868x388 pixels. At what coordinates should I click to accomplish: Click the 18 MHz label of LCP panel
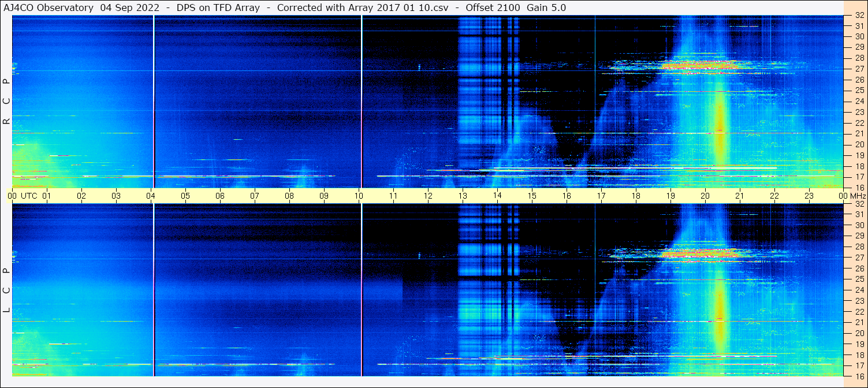pyautogui.click(x=859, y=355)
